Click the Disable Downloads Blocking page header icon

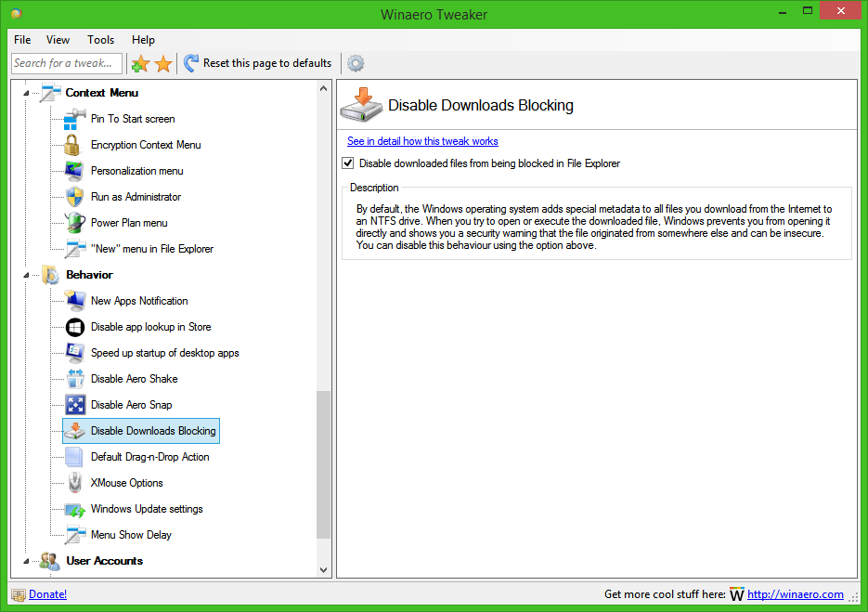pos(361,105)
